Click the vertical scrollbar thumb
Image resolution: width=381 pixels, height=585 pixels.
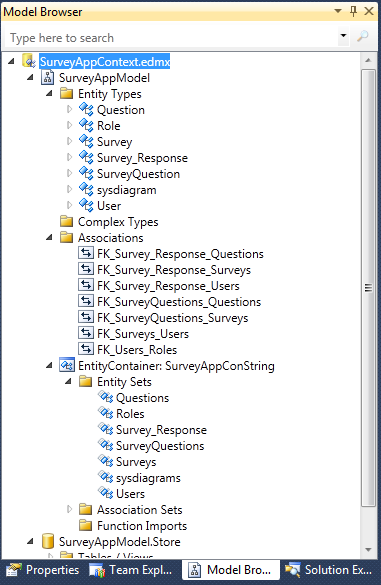[x=368, y=288]
